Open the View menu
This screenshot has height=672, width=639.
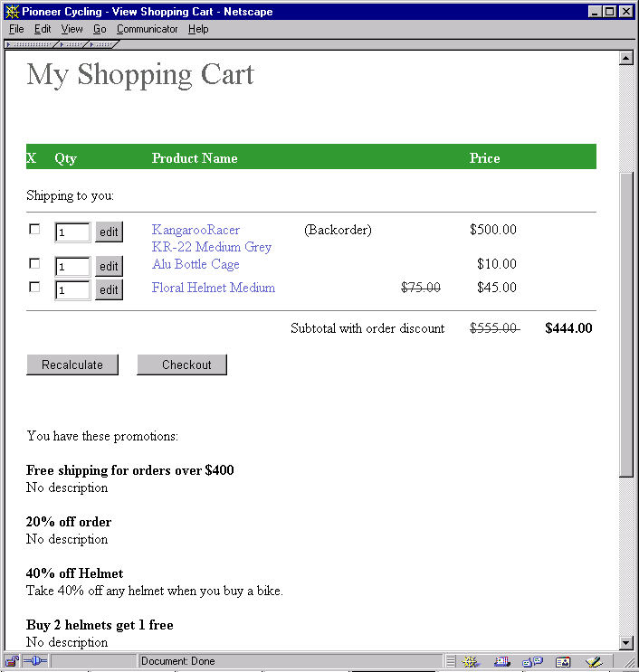pyautogui.click(x=72, y=29)
